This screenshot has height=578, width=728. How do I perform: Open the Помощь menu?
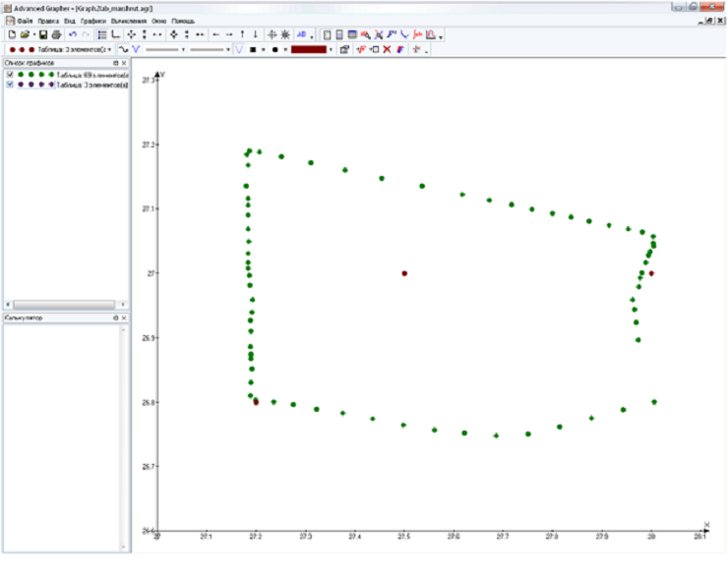pos(183,21)
